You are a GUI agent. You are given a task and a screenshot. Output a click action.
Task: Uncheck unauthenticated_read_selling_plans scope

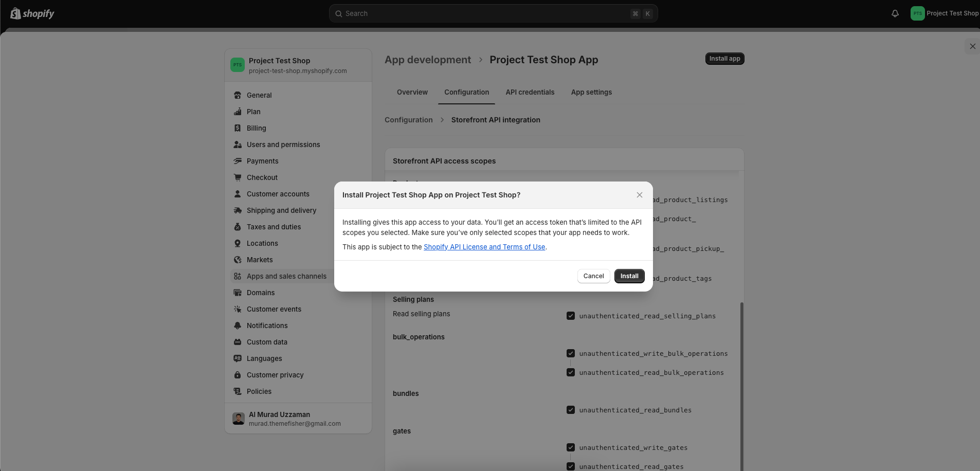click(570, 315)
